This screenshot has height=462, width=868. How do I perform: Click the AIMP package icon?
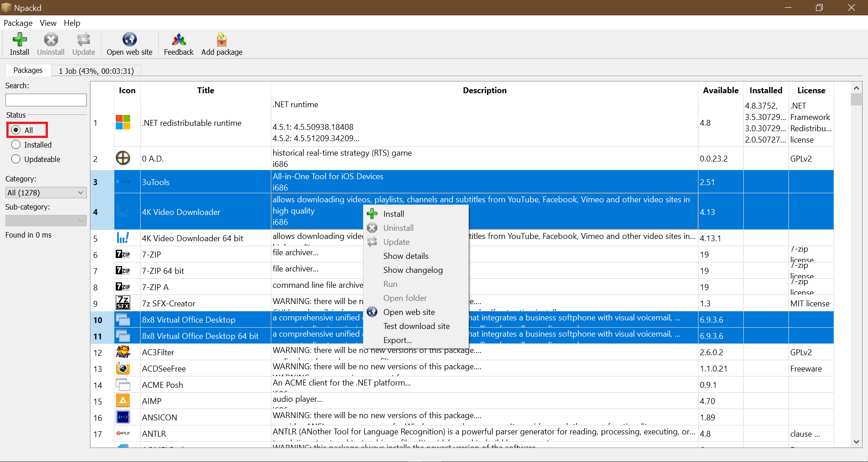click(x=123, y=400)
